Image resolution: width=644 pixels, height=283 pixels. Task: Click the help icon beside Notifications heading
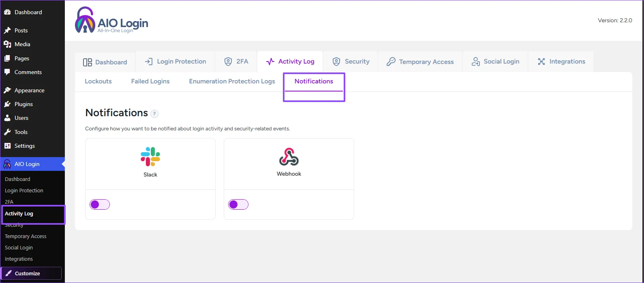(x=154, y=114)
